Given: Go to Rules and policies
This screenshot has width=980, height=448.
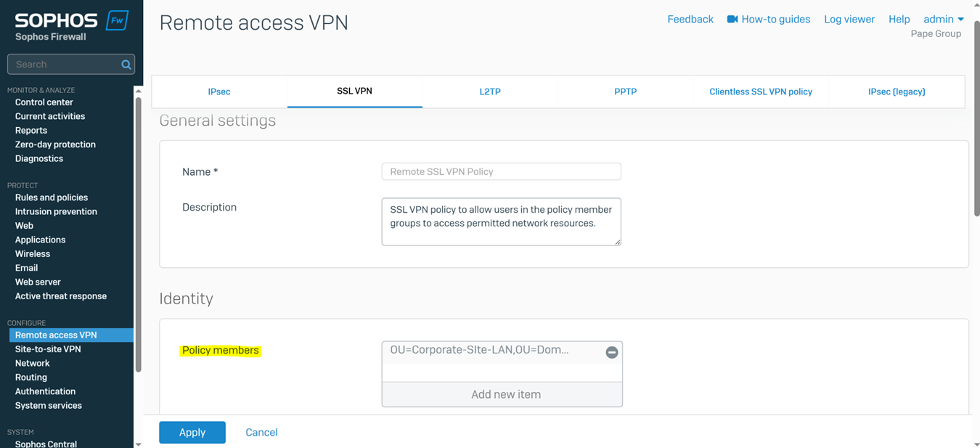Looking at the screenshot, I should pos(52,197).
